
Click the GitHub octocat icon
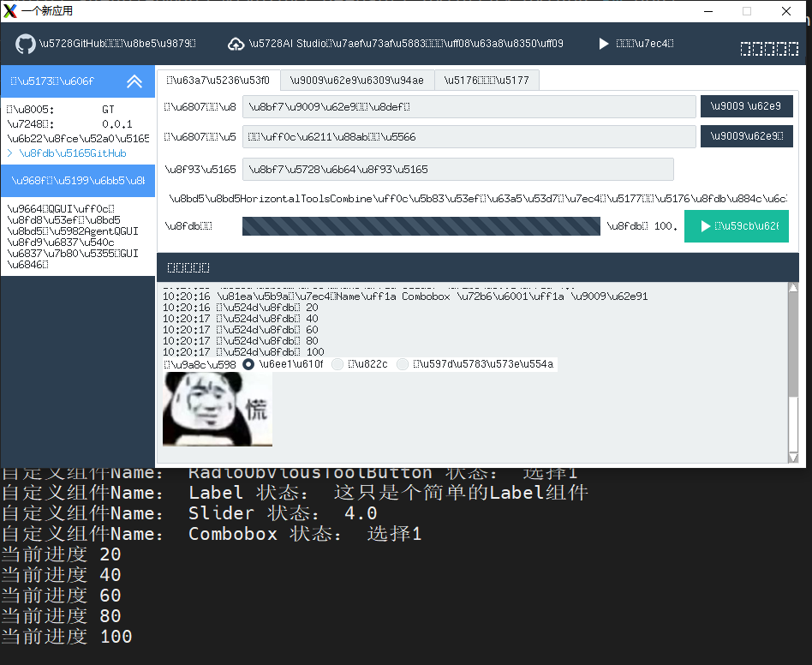click(x=26, y=44)
